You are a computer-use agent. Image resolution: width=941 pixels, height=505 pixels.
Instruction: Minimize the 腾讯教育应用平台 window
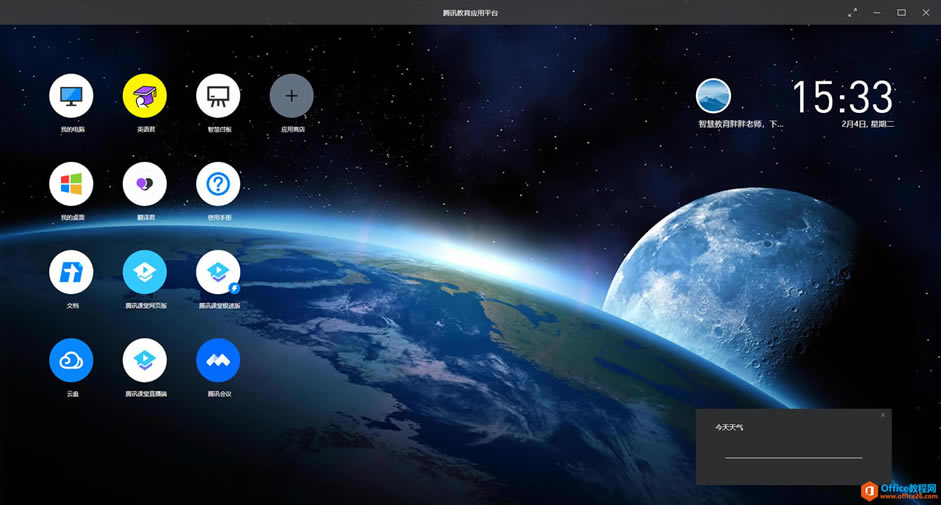[877, 13]
